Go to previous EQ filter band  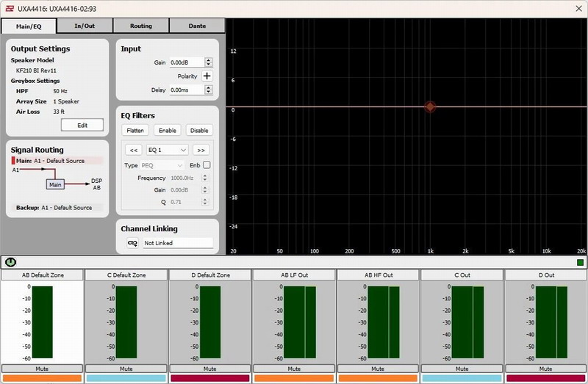pos(134,150)
